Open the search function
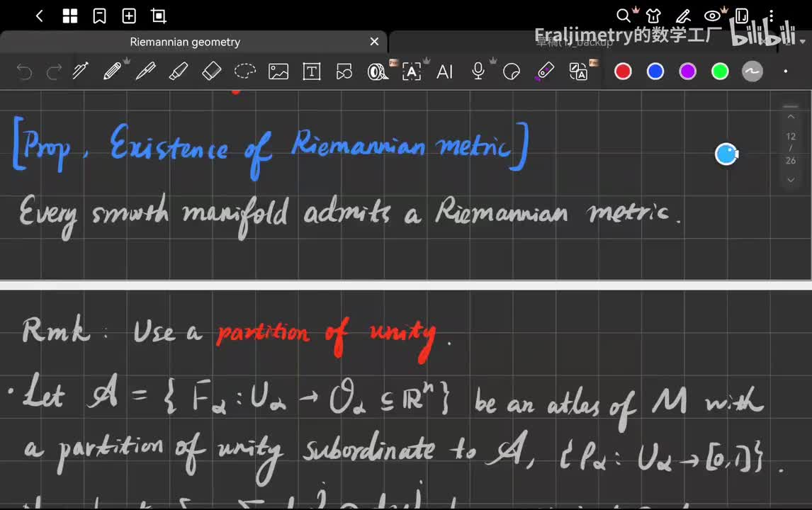812x510 pixels. point(624,16)
